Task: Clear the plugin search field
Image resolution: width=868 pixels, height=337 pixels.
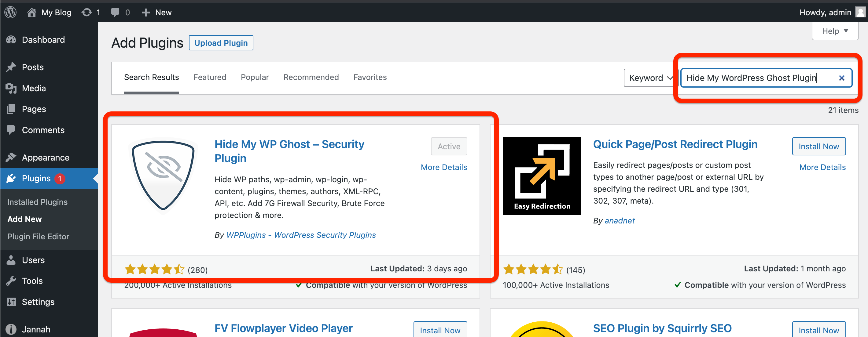Action: 841,78
